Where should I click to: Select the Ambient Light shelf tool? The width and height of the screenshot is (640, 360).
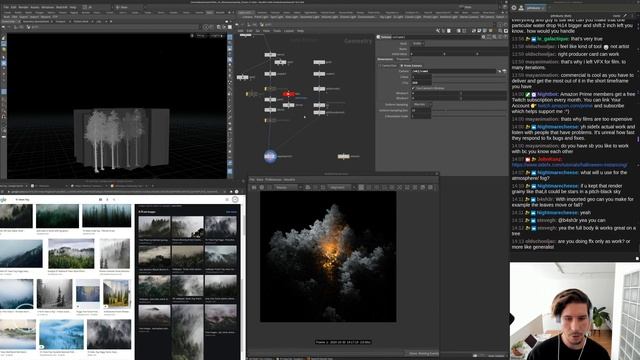[448, 17]
